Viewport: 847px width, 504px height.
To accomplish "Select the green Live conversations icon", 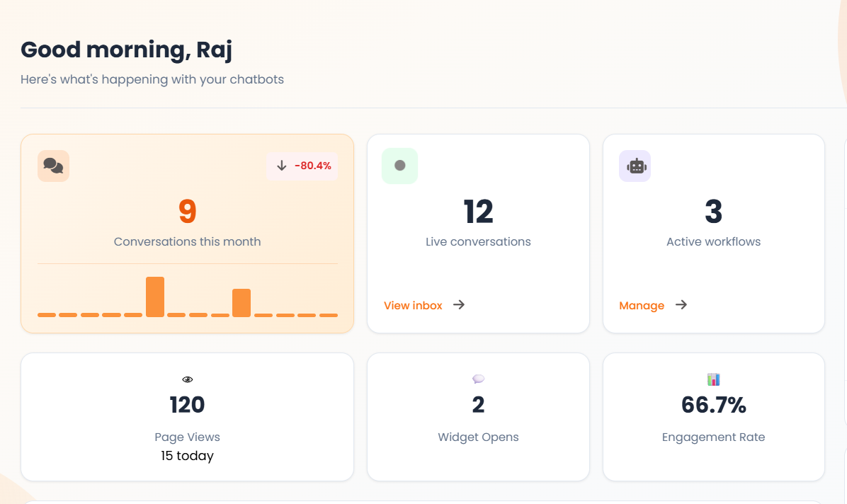I will coord(399,165).
